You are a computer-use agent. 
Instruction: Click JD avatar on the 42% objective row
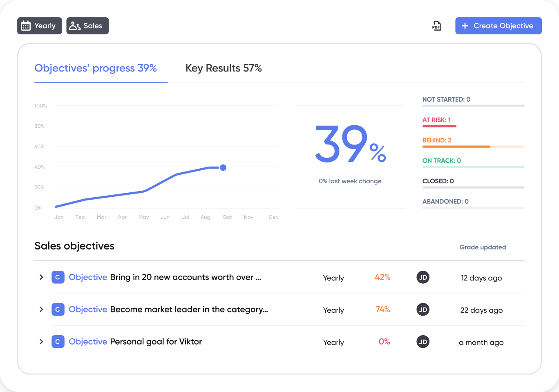(x=423, y=278)
